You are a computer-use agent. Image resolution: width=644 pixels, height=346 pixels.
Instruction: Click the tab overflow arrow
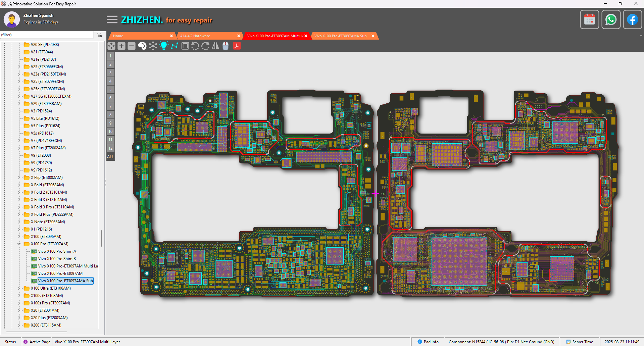[x=641, y=36]
